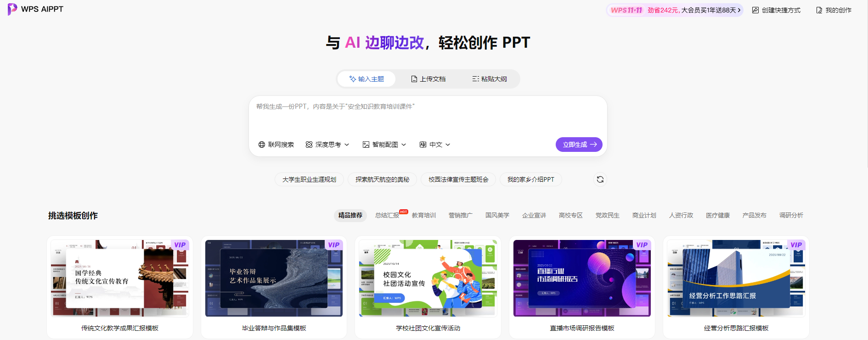Select the 教育培训 category tab
Image resolution: width=868 pixels, height=340 pixels.
tap(424, 215)
